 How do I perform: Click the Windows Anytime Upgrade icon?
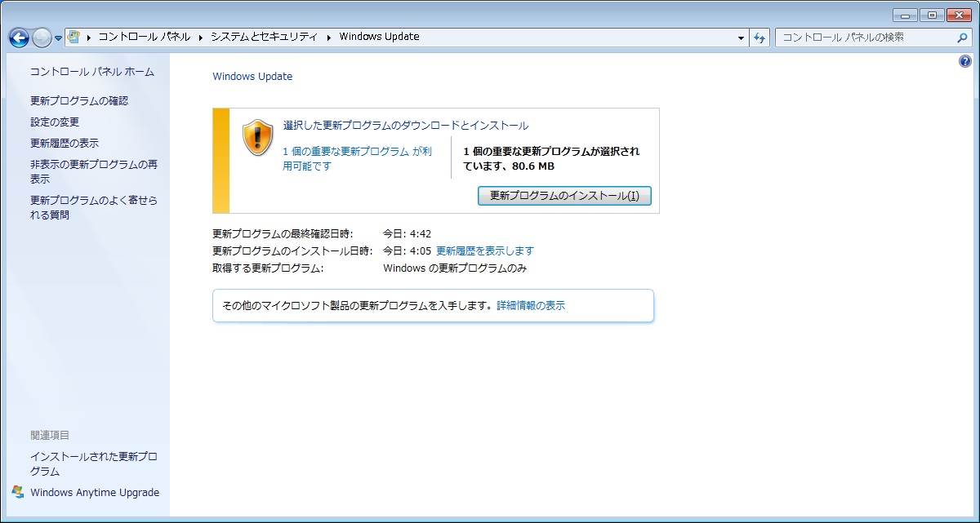tap(16, 492)
